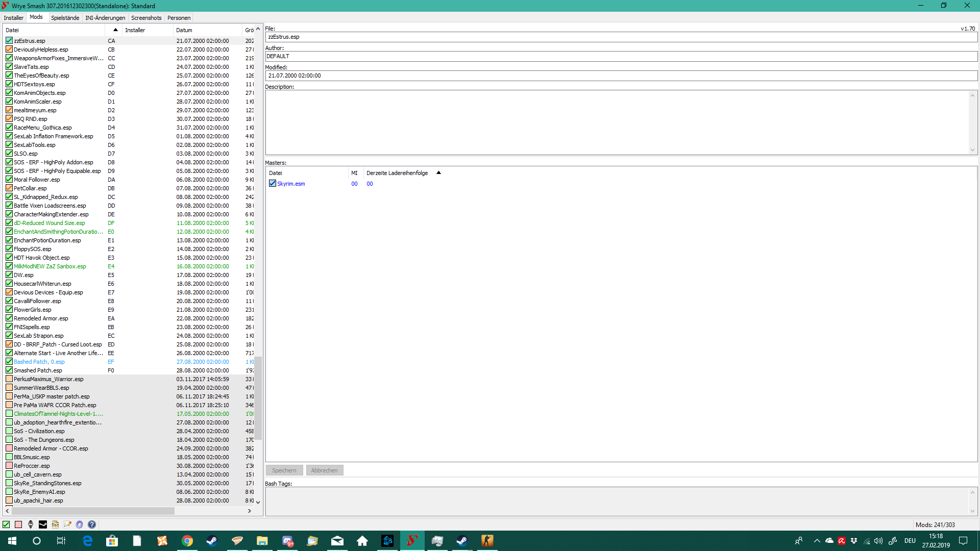
Task: Toggle Skyrim.esm master checkbox
Action: tap(273, 184)
